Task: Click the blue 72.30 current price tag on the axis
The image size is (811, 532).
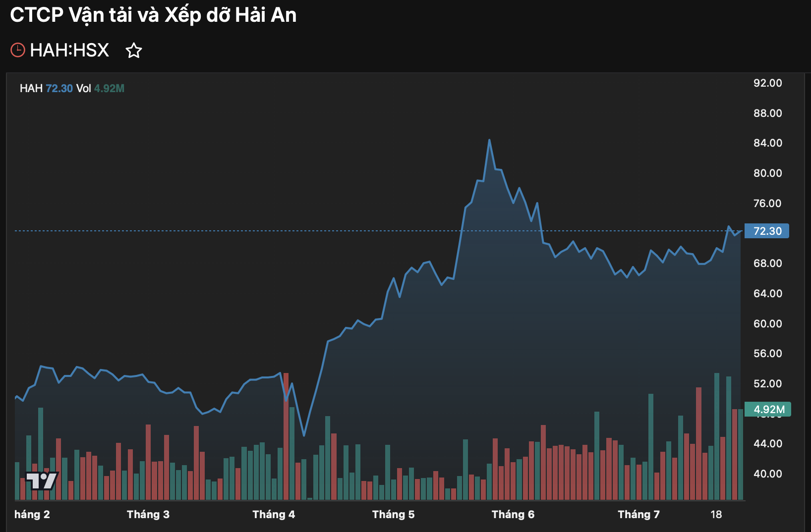Action: pyautogui.click(x=767, y=231)
